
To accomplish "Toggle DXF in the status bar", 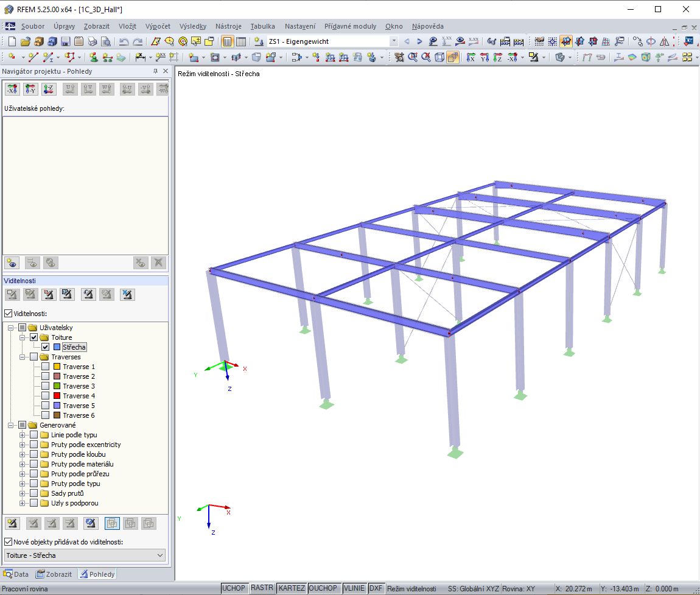I will point(376,588).
